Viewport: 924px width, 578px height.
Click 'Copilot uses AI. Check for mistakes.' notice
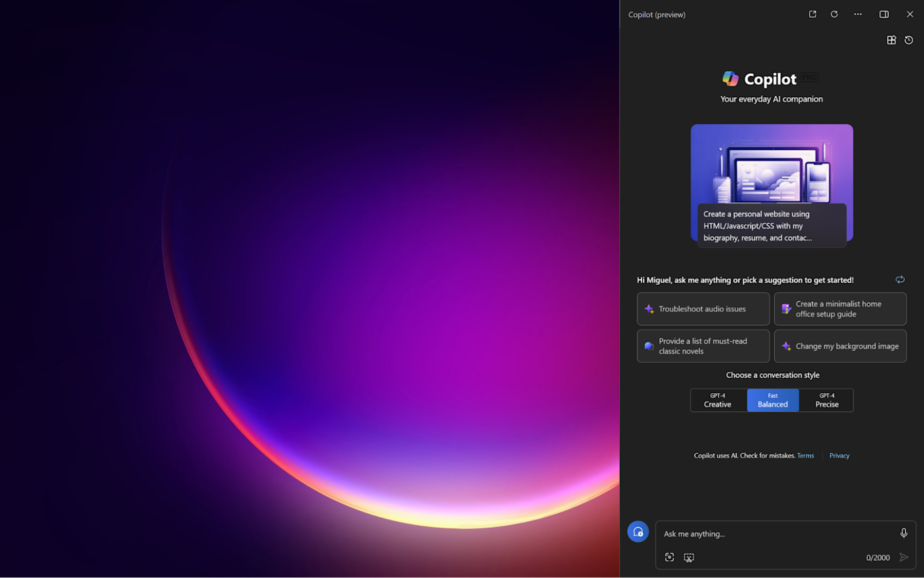coord(744,456)
